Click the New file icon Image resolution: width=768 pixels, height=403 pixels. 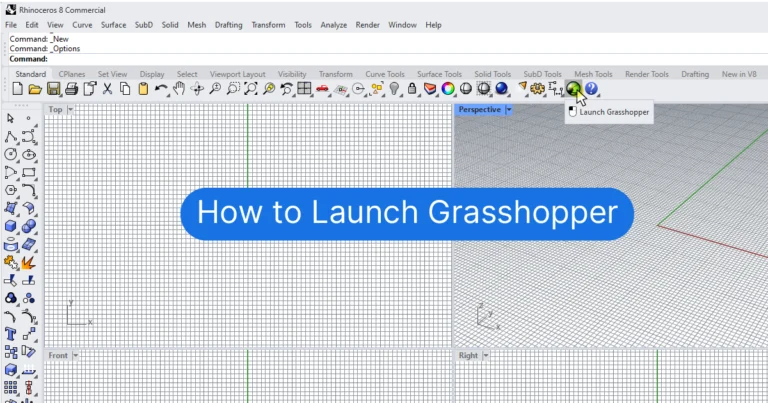[18, 89]
